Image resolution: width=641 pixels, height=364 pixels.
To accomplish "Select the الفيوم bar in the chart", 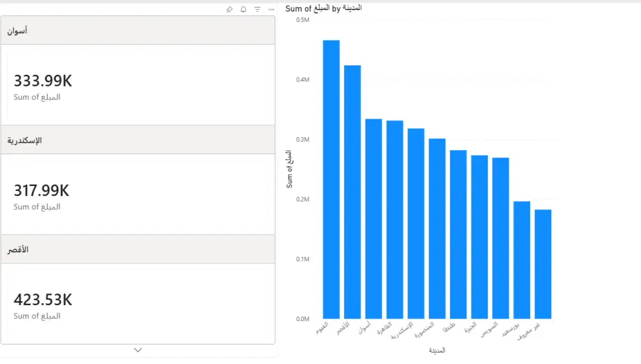I will coord(331,179).
